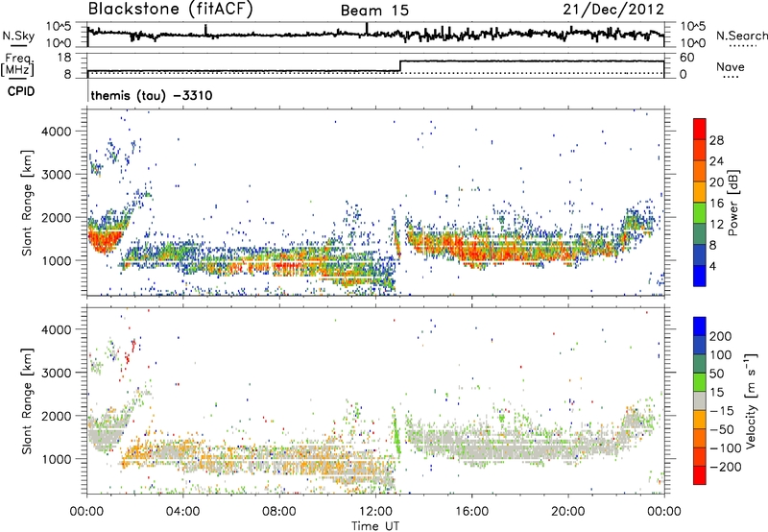Select the '24' label on Power colorbar

(x=716, y=161)
